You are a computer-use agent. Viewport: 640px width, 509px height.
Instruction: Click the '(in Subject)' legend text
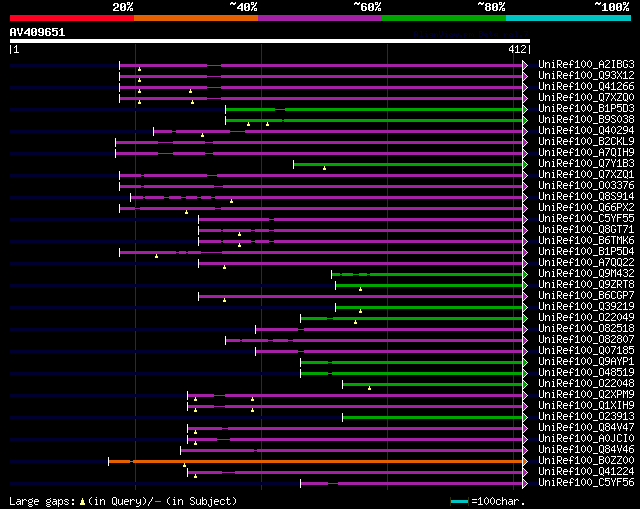pos(201,501)
